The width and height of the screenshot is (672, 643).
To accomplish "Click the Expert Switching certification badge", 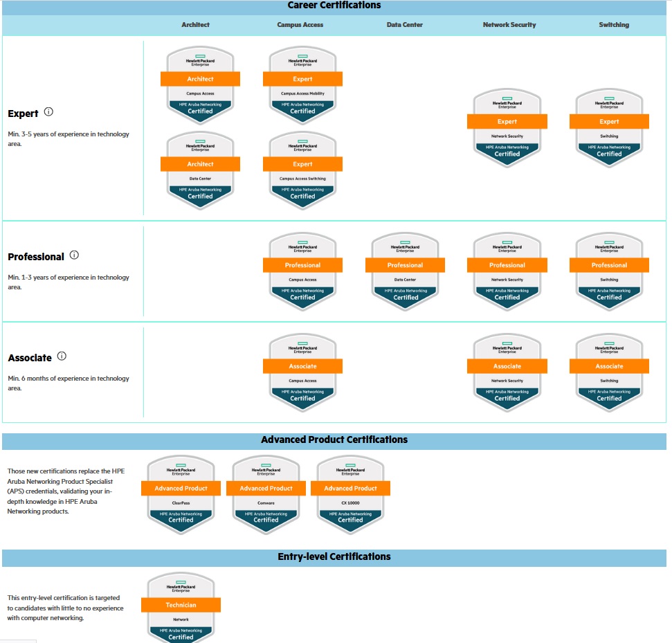I will tap(609, 128).
